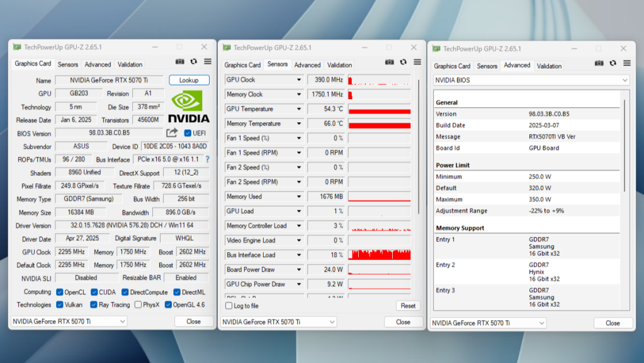Click GPU-Z app icon in Advanced window title
The image size is (644, 363).
pos(436,49)
